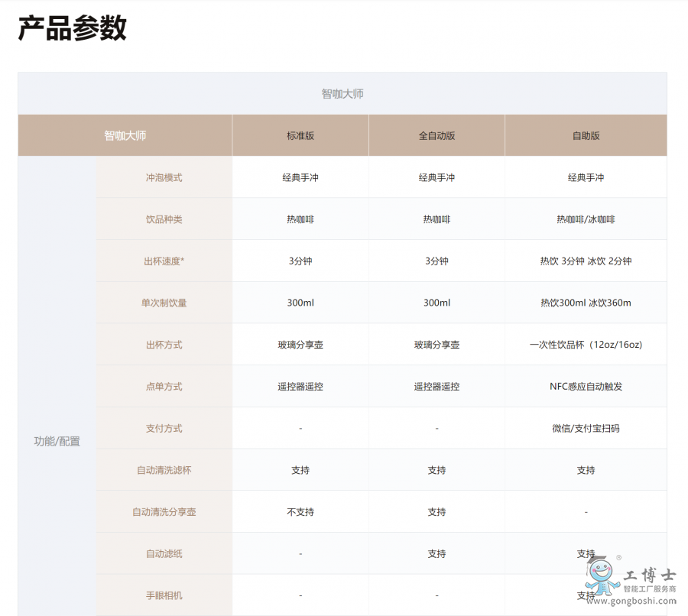Click the 自动清洗分享壶 row label

tap(164, 512)
